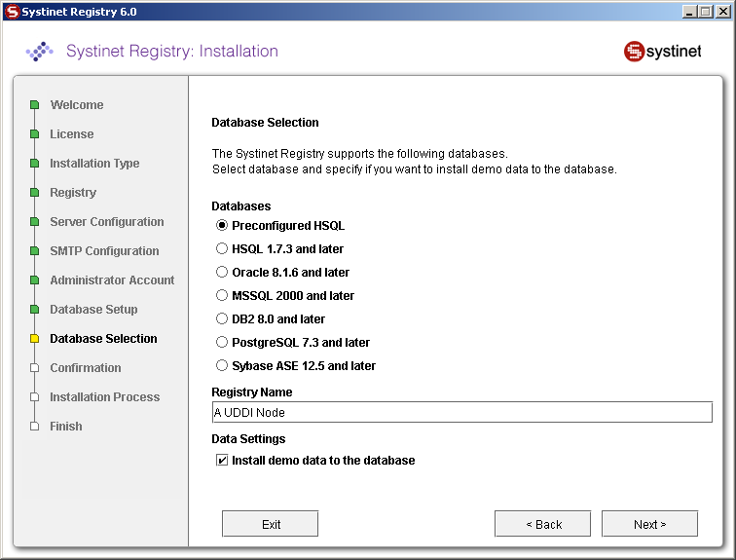Click the Finish step empty marker

[34, 427]
